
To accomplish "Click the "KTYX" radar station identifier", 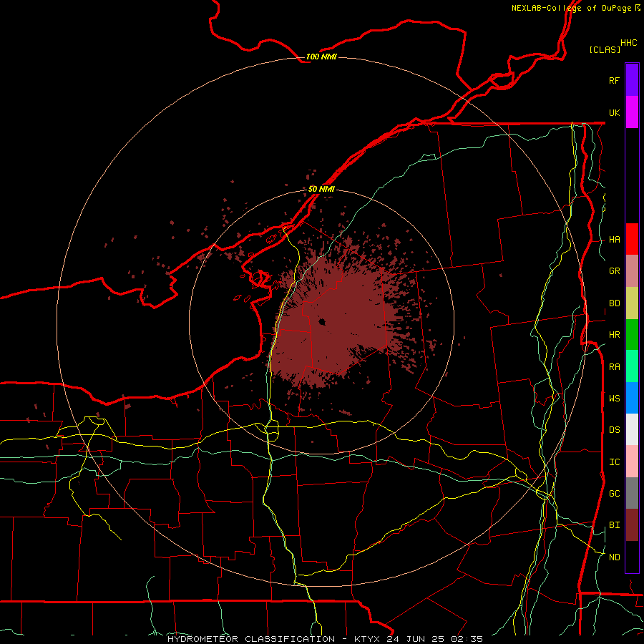I will pos(368,639).
